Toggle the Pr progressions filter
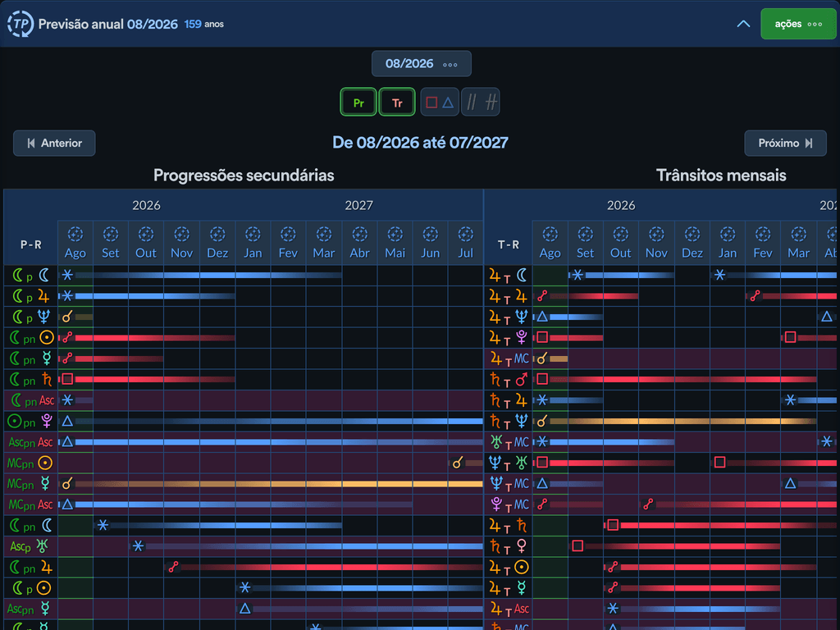 [359, 102]
